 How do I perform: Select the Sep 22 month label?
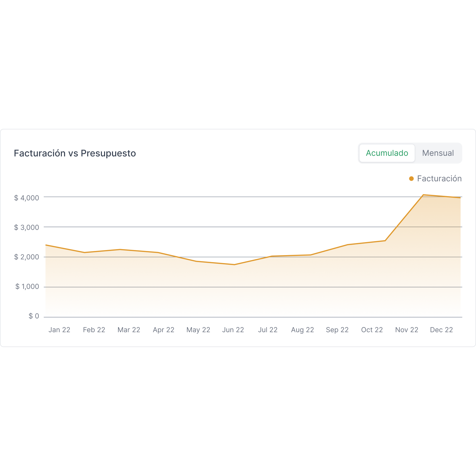click(x=337, y=330)
